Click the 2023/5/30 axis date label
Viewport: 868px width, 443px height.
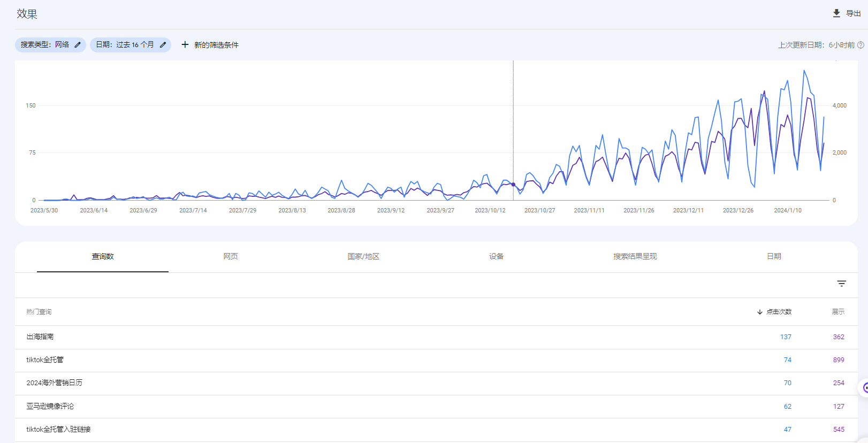[44, 211]
